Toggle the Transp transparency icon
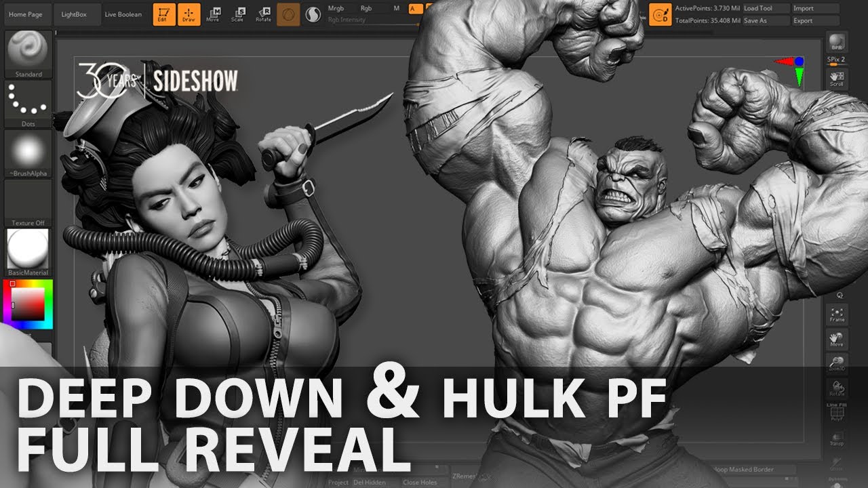 tap(837, 438)
